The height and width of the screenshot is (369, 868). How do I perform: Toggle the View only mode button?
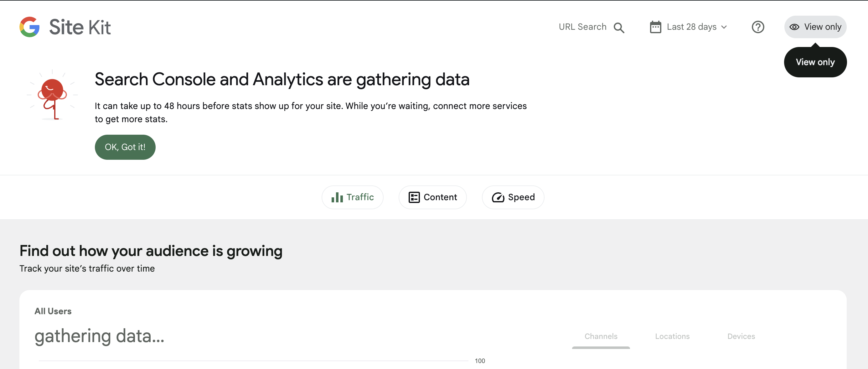(x=815, y=27)
